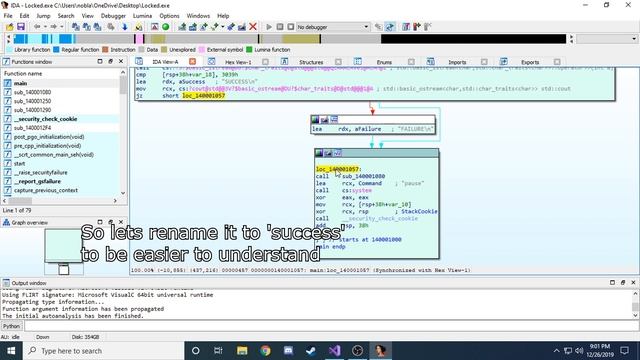Screen dimensions: 640x360
Task: Switch to the Exports tab
Action: (x=530, y=62)
